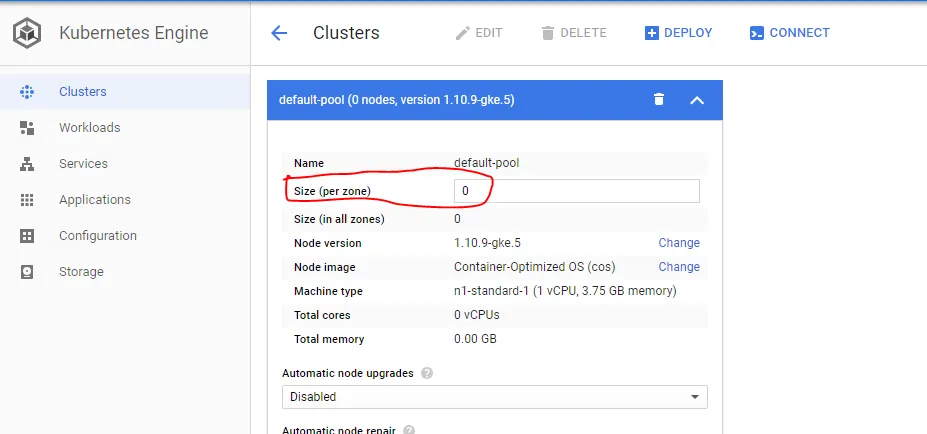
Task: Click the Node image label
Action: (x=325, y=267)
